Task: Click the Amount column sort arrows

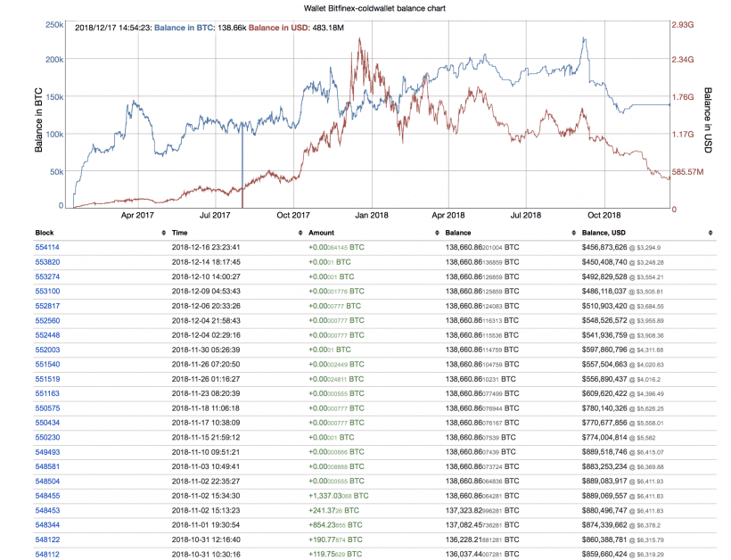Action: (x=437, y=232)
